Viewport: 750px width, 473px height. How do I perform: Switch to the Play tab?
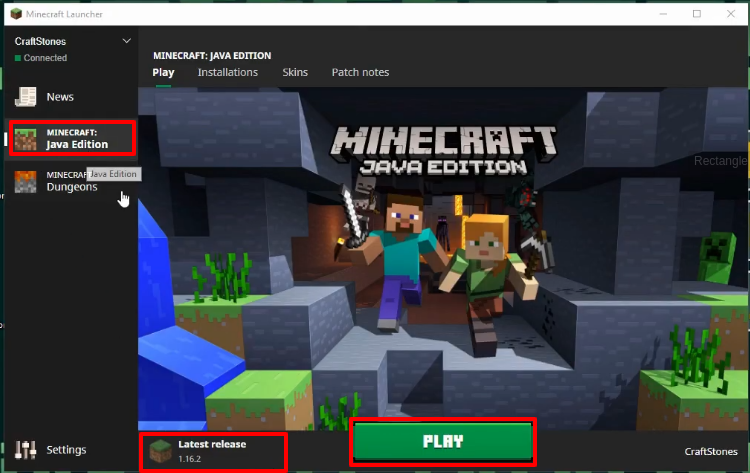[x=163, y=72]
